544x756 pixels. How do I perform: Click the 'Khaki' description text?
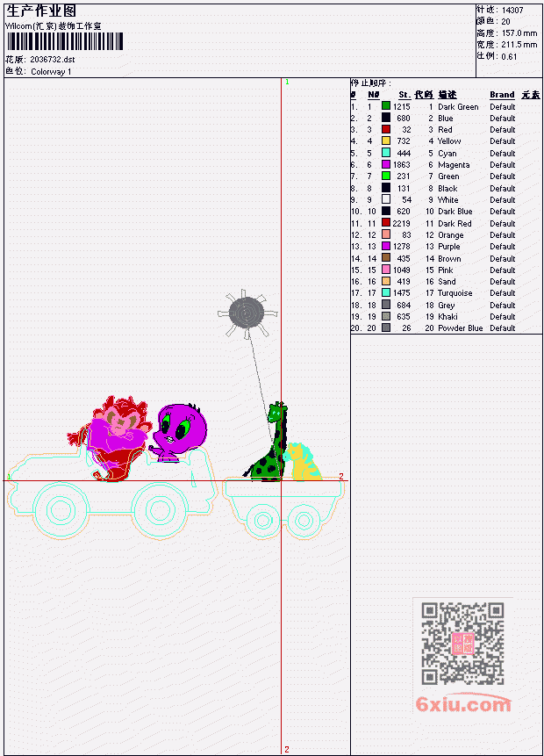(447, 317)
